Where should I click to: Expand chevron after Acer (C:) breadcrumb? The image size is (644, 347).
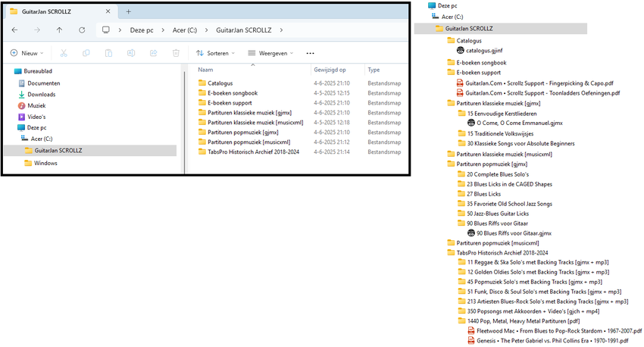click(207, 30)
